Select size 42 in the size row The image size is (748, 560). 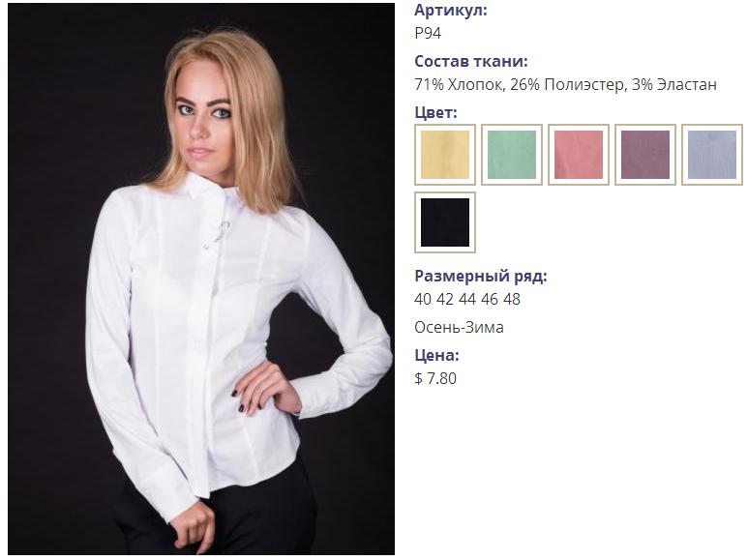444,299
